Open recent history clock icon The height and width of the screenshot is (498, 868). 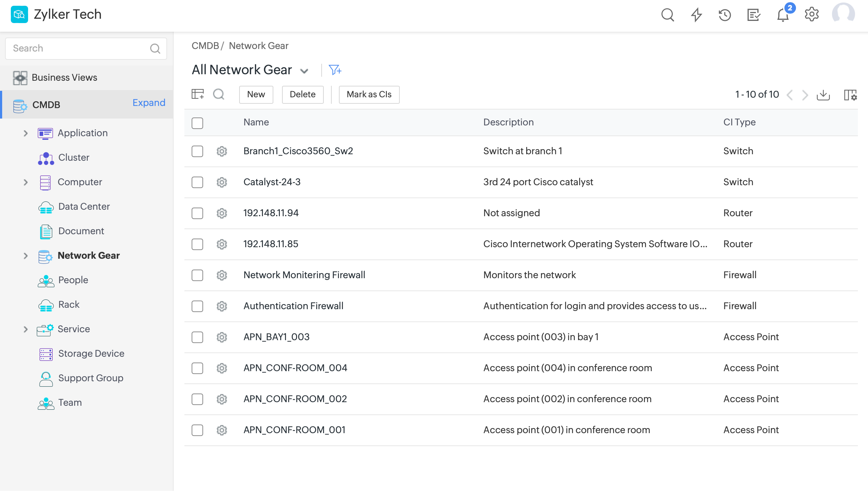(725, 15)
